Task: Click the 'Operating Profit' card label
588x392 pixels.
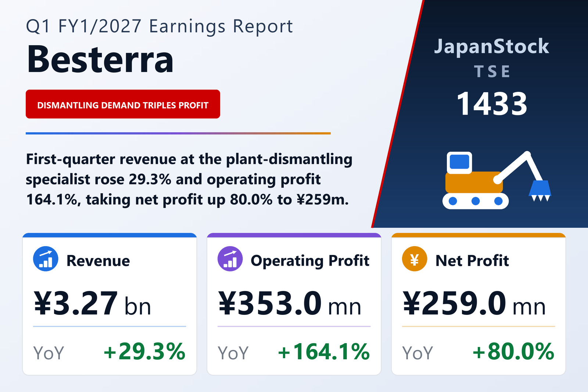Action: click(x=310, y=260)
